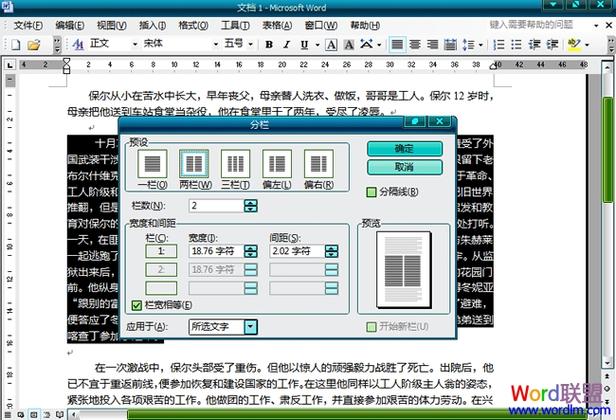Open the 文件(F) menu

(x=28, y=26)
